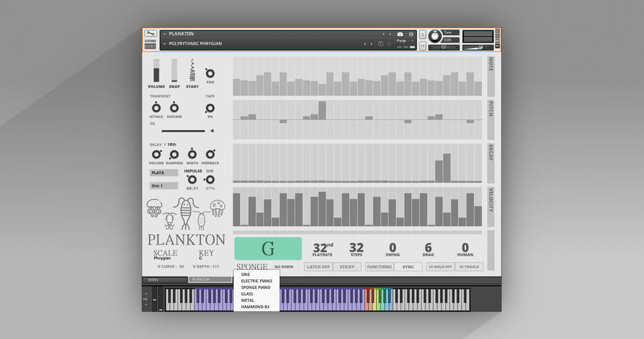Go to previous snapshot beside POLYRYTHMIC PHRYGIAN
The image size is (644, 339).
coord(365,44)
